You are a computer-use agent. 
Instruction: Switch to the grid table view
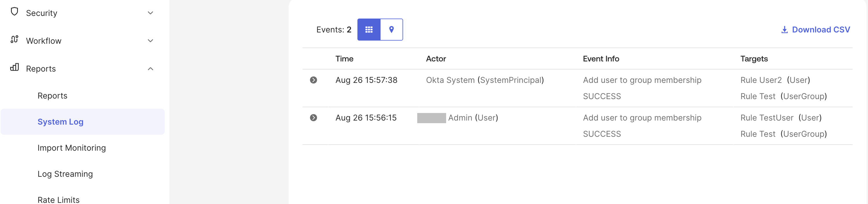pyautogui.click(x=369, y=30)
